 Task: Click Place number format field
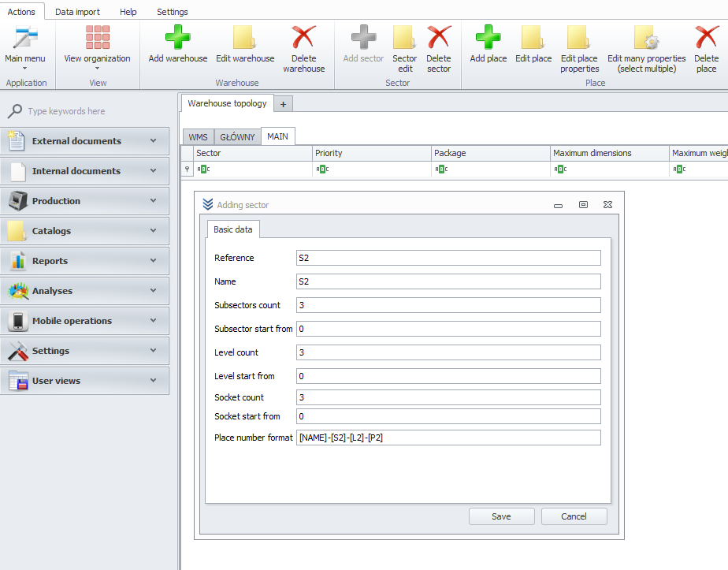coord(448,438)
